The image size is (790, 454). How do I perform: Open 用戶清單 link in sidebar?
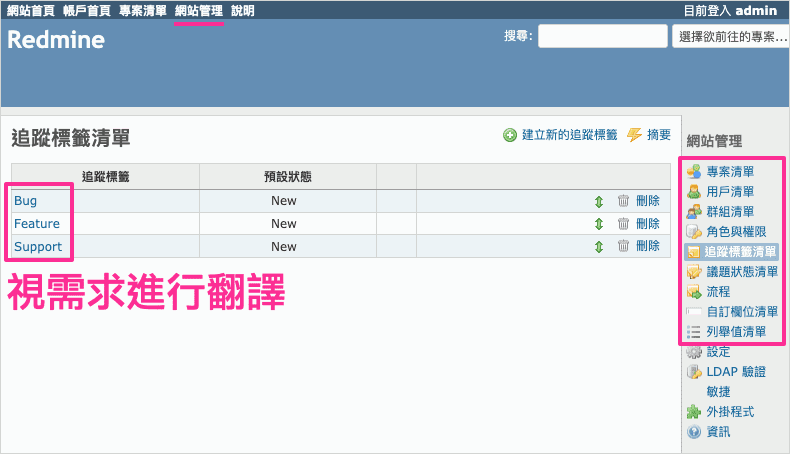(x=730, y=191)
